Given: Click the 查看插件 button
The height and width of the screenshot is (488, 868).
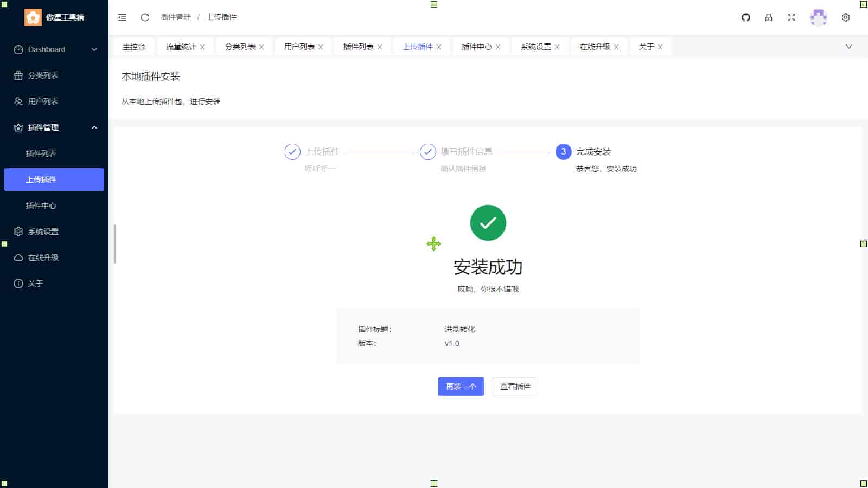Looking at the screenshot, I should [515, 387].
